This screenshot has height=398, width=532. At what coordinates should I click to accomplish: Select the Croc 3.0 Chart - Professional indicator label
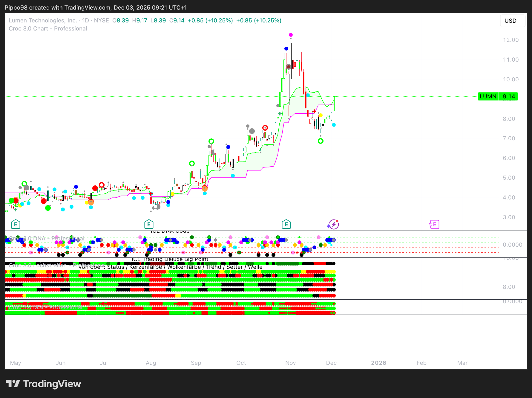click(48, 29)
